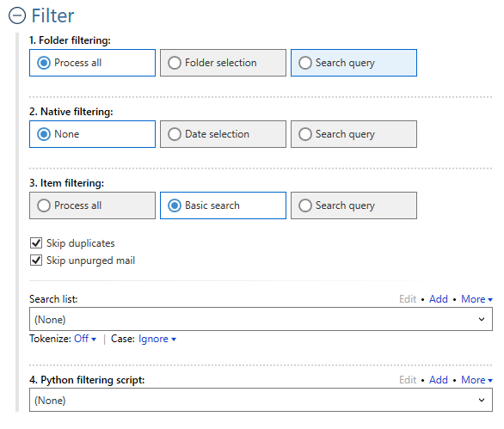This screenshot has height=429, width=504.
Task: Open More menu for Python filtering script
Action: click(476, 380)
